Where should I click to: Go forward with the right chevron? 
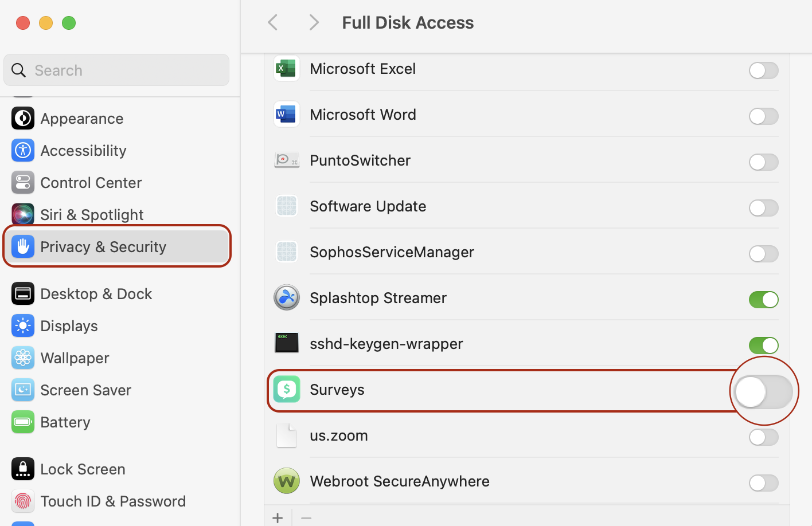314,23
